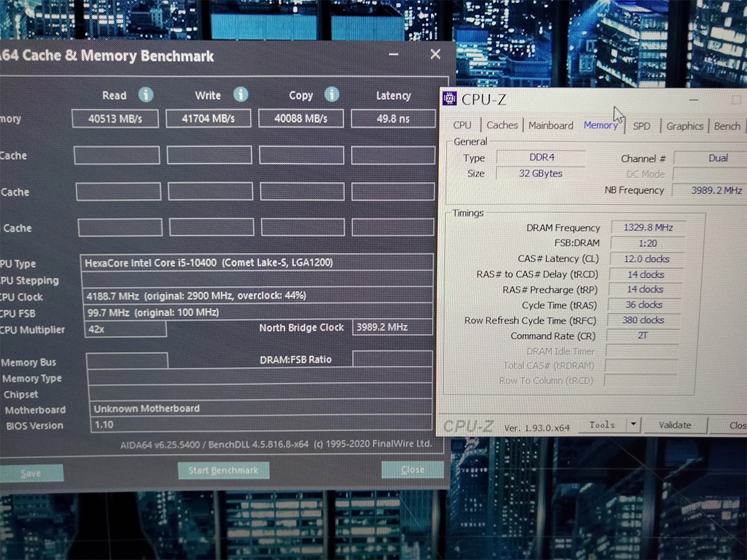Click the CPU-Z version text Ver. 1.93.0.x64
Viewport: 747px width, 560px height.
[x=537, y=427]
